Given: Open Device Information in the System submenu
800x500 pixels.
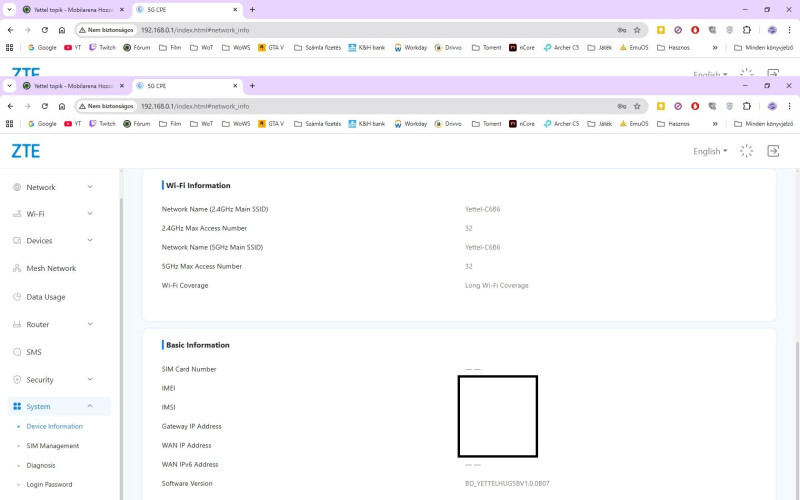Looking at the screenshot, I should (x=54, y=426).
